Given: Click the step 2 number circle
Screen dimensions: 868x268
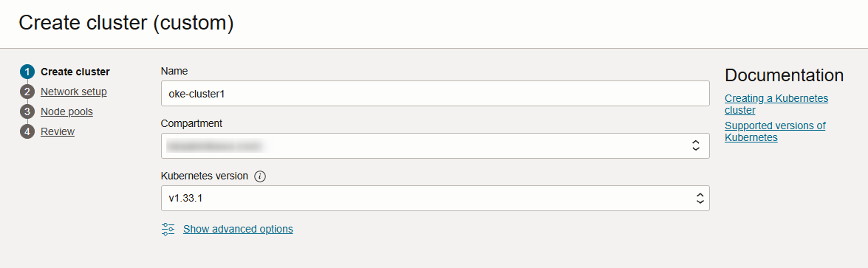Looking at the screenshot, I should coord(27,92).
